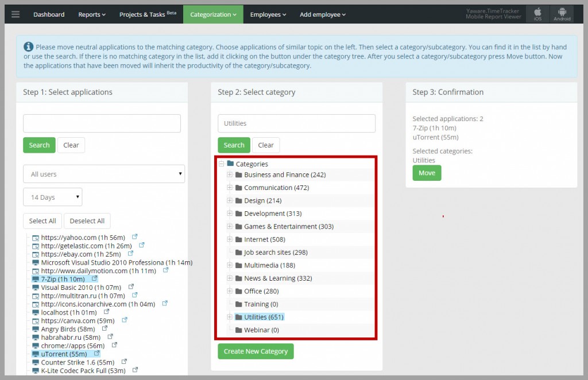Viewport: 588px width, 380px height.
Task: Open external link icon next to chrome://apps
Action: click(x=114, y=345)
